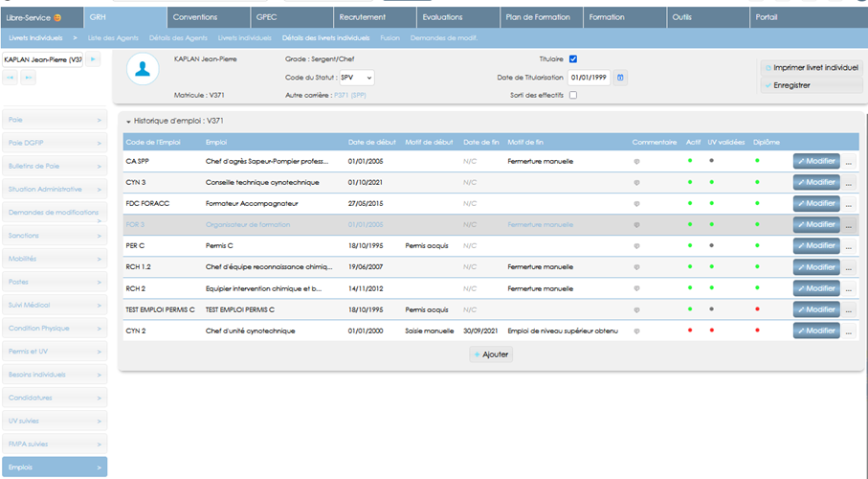This screenshot has height=479, width=868.
Task: Click the Ajouter button below the table
Action: point(491,354)
